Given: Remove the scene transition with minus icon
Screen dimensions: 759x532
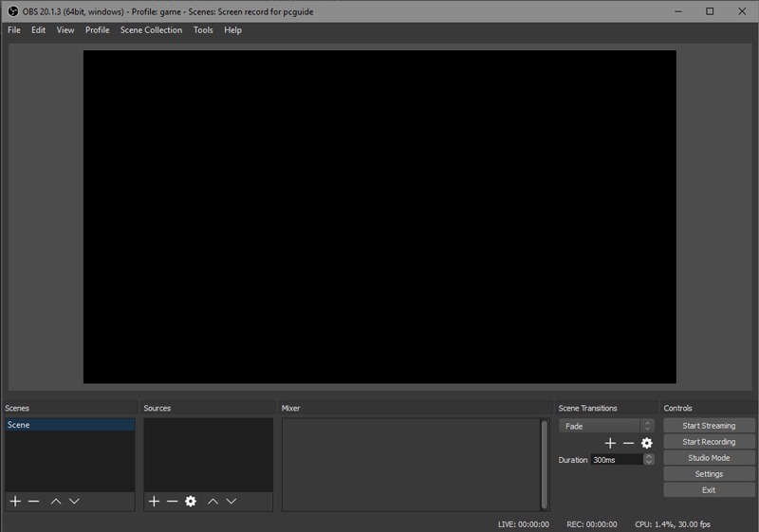Looking at the screenshot, I should tap(628, 443).
